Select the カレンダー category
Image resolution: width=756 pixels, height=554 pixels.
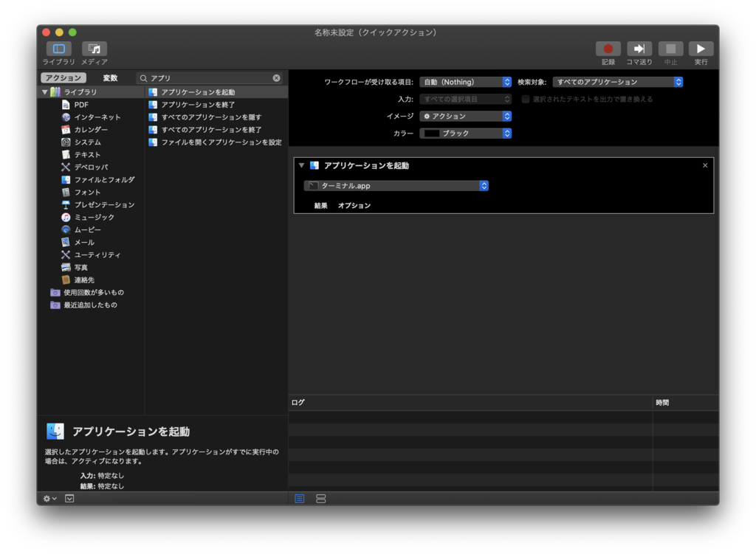pyautogui.click(x=85, y=130)
